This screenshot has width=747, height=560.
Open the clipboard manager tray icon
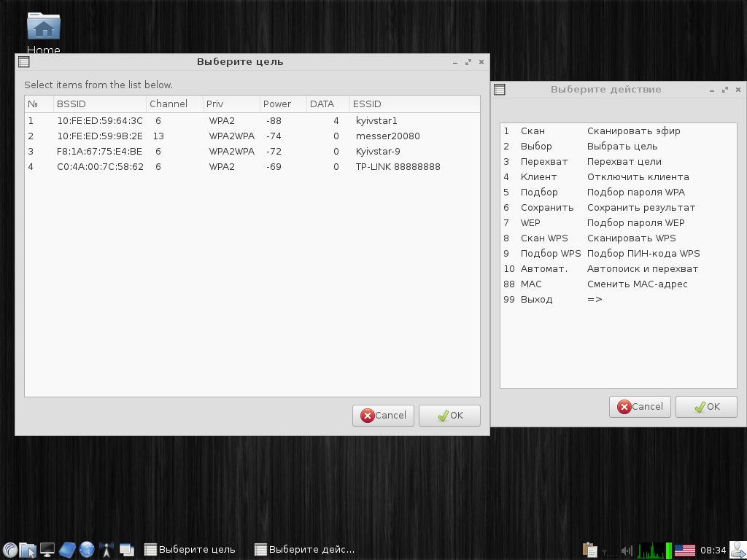[589, 550]
